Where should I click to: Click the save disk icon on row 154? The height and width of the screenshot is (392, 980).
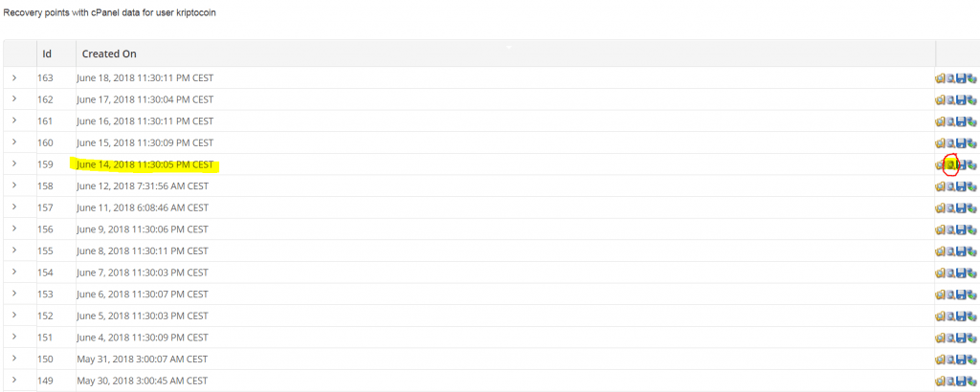tap(961, 272)
